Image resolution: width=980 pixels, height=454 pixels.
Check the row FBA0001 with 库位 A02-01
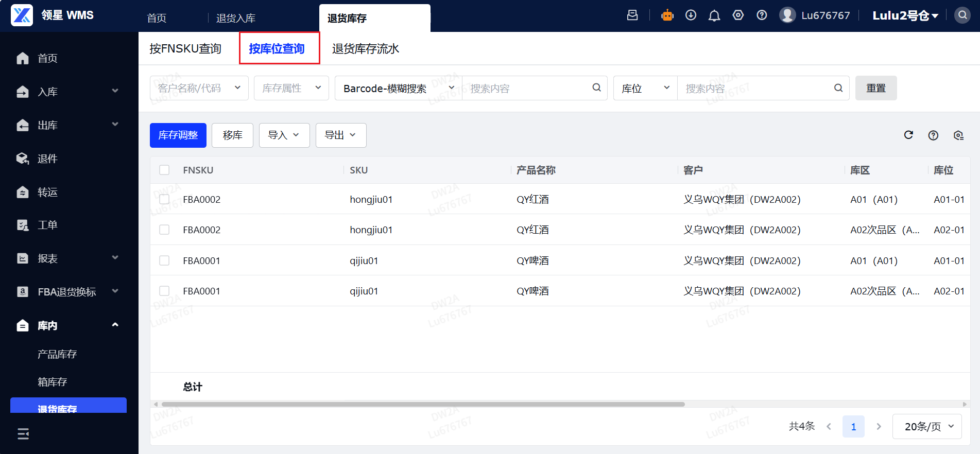(164, 291)
